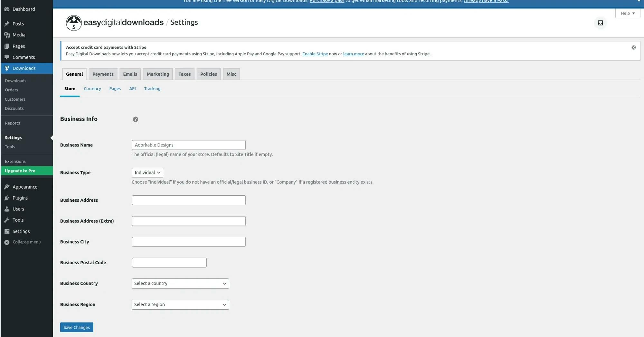Viewport: 644px width, 337px height.
Task: Click the Tools wrench icon
Action: pyautogui.click(x=7, y=220)
